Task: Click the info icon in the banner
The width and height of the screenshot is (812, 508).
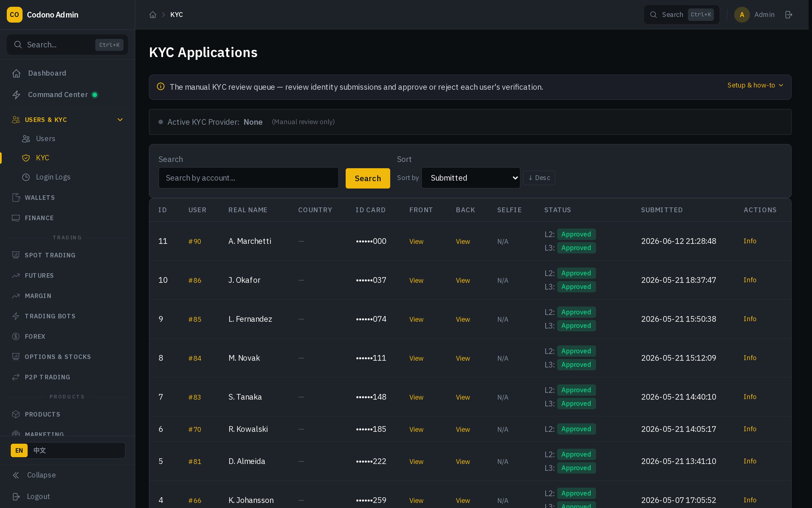Action: coord(161,87)
